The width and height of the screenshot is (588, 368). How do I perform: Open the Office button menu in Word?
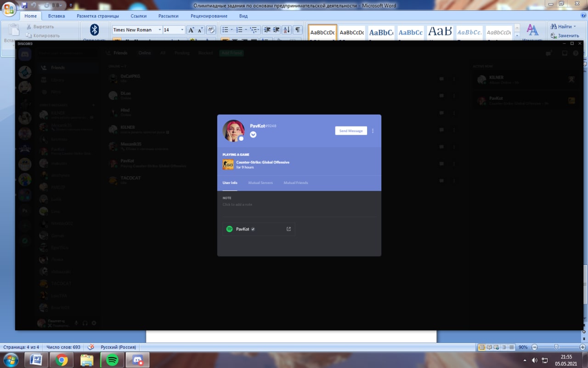click(x=9, y=9)
